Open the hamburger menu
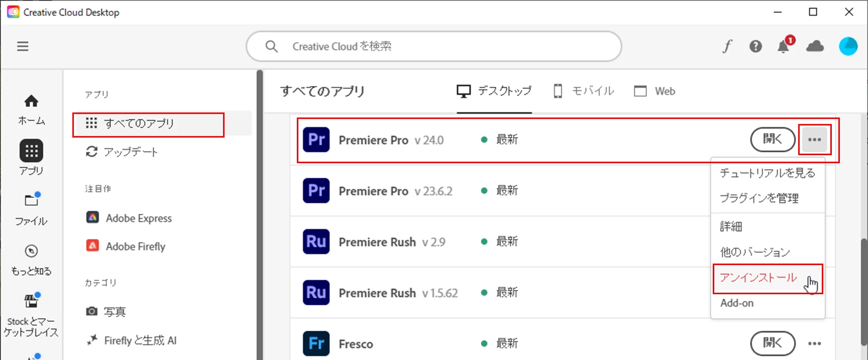 (x=23, y=46)
